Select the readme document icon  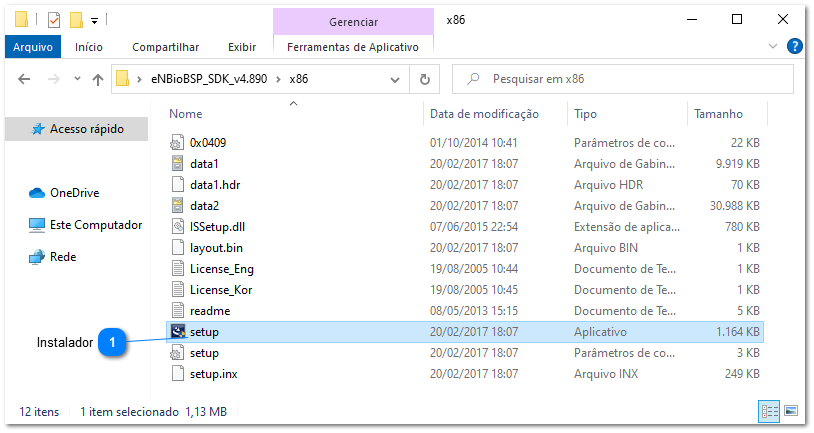[177, 310]
